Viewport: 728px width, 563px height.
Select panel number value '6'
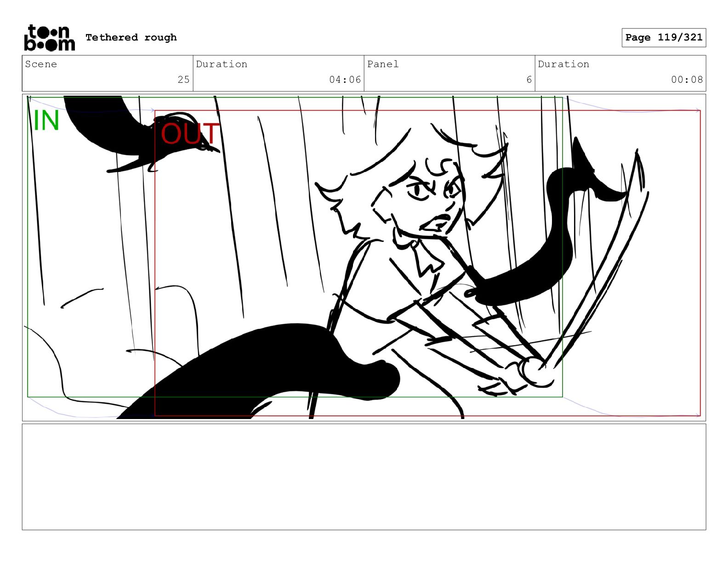(529, 80)
